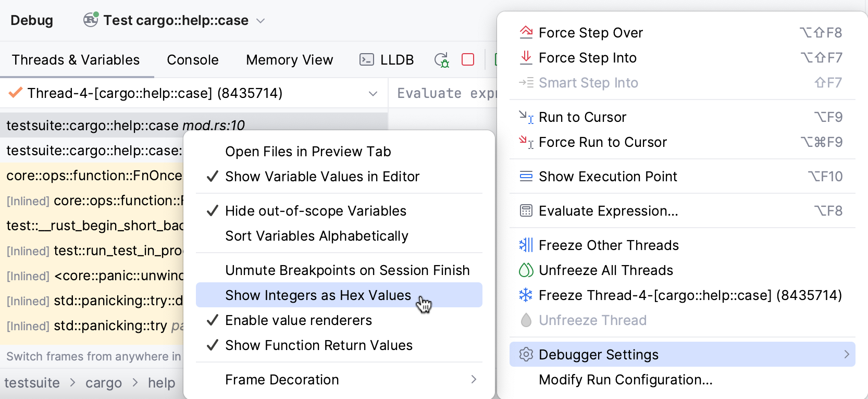The image size is (868, 399).
Task: Select the testsuite::cargo::help::case mod.rs:10 frame
Action: [125, 125]
